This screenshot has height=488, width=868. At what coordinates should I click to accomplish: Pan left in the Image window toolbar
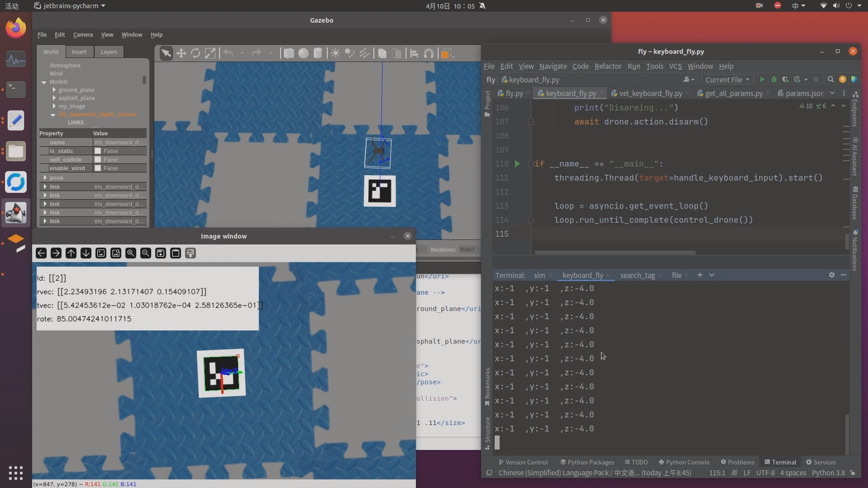coord(41,253)
